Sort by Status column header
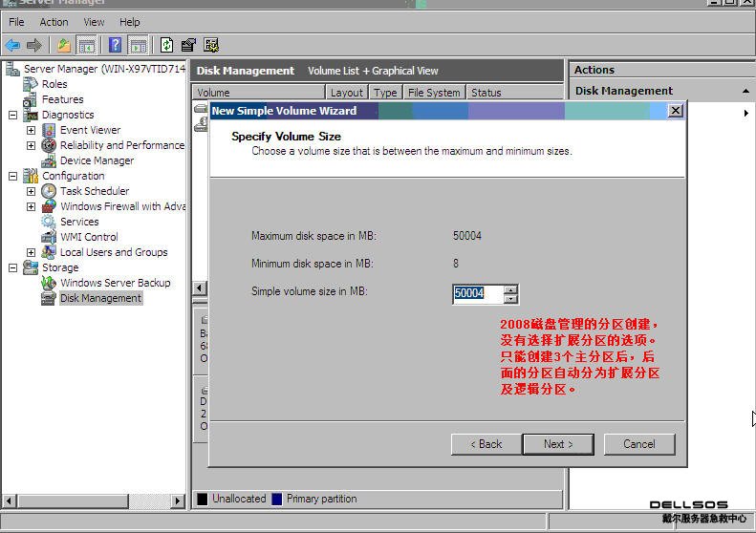 [x=514, y=93]
